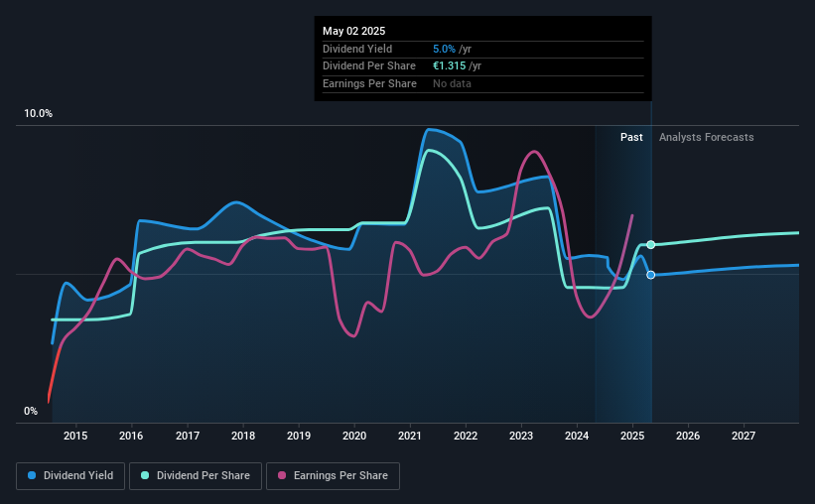The height and width of the screenshot is (504, 815).
Task: Click the blue Dividend Yield legend dot
Action: click(32, 475)
